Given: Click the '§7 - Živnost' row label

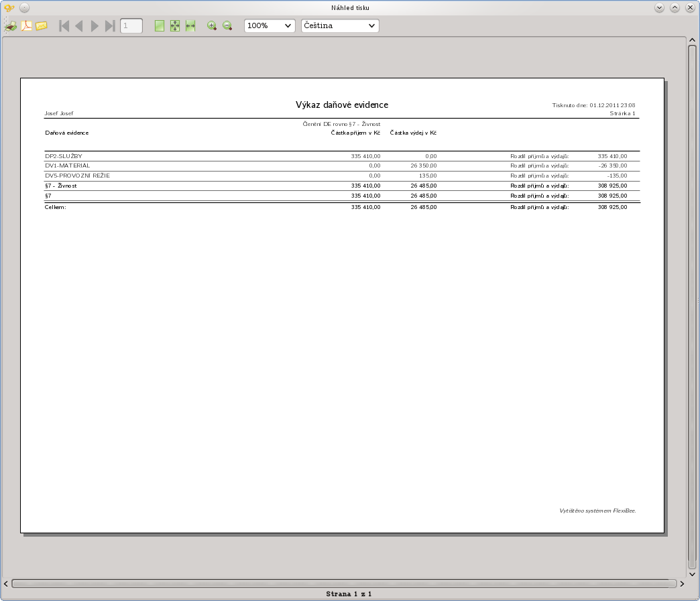Looking at the screenshot, I should pos(61,186).
